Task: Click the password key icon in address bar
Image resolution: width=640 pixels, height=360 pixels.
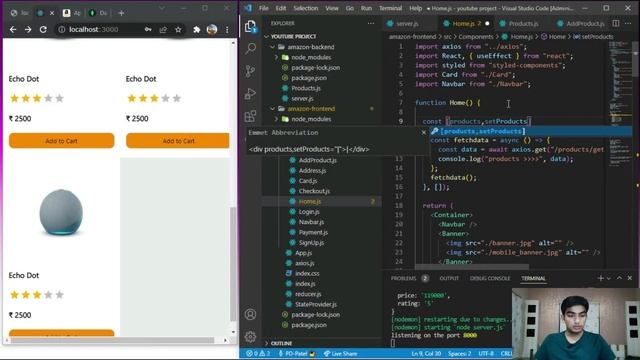Action: pos(148,29)
